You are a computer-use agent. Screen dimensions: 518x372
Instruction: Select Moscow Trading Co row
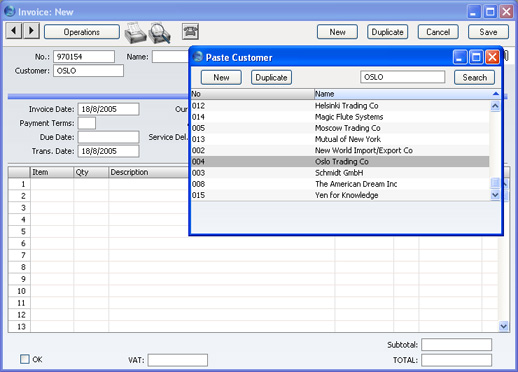point(340,128)
